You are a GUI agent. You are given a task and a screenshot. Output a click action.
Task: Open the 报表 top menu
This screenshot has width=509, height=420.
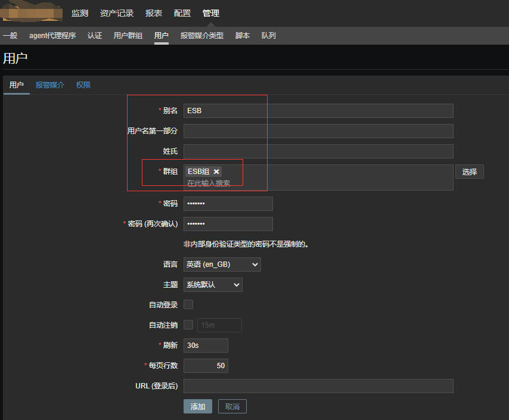click(x=154, y=13)
